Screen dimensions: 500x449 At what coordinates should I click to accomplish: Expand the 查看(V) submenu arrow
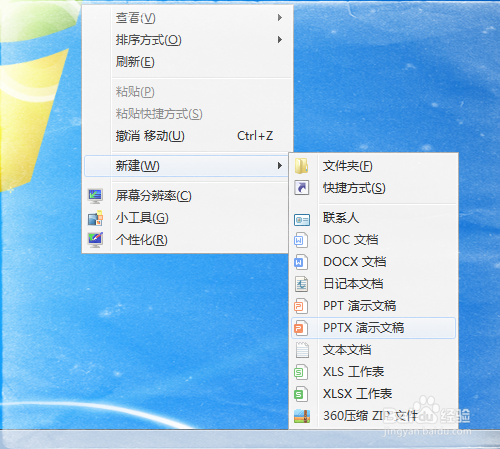tap(280, 17)
